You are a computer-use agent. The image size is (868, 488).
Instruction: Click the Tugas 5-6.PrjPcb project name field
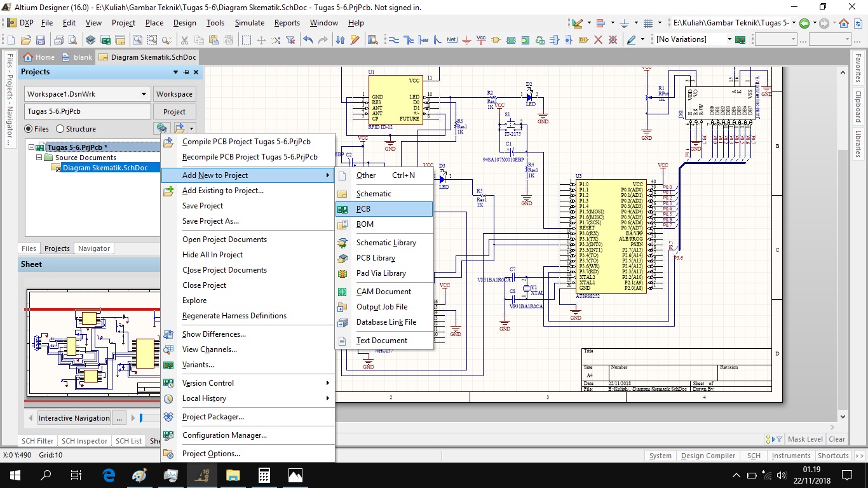88,112
